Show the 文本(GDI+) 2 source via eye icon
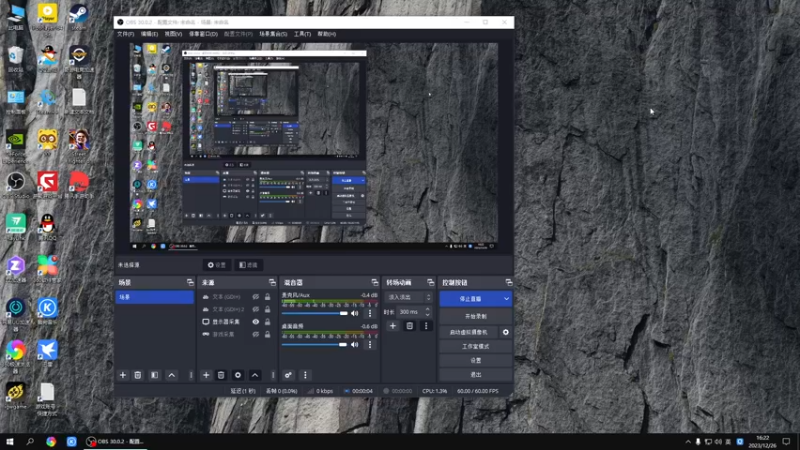Viewport: 800px width, 450px height. (x=256, y=309)
